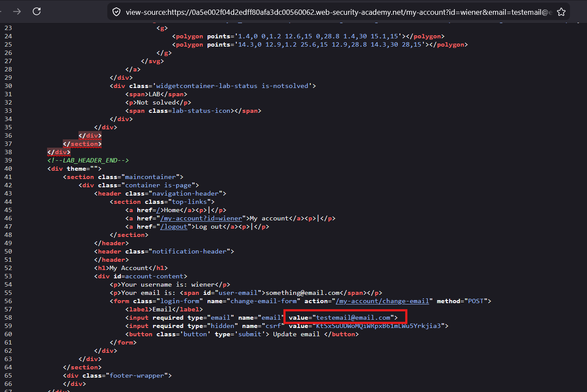The image size is (587, 392).
Task: Click the 'container is-page' class value
Action: [x=160, y=185]
